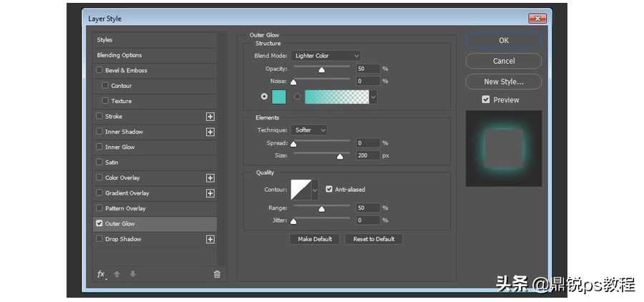The image size is (644, 302).
Task: Click the Noise slider handle
Action: 293,82
